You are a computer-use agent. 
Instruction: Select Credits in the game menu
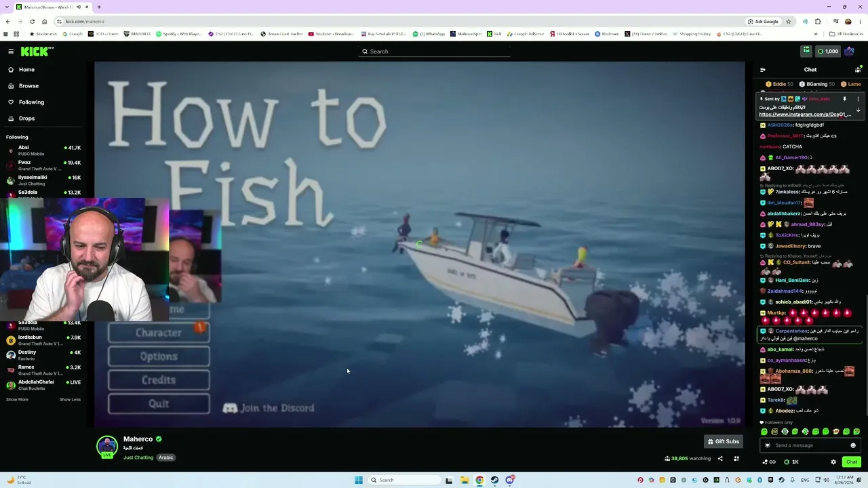pos(159,380)
